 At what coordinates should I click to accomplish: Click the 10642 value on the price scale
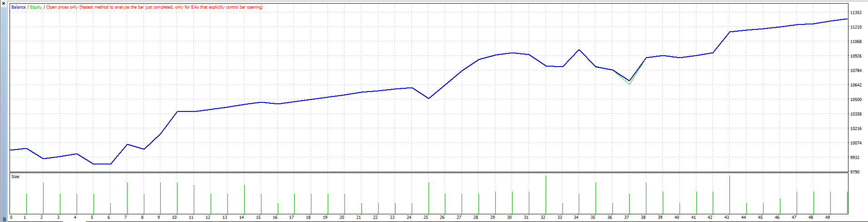click(x=856, y=85)
